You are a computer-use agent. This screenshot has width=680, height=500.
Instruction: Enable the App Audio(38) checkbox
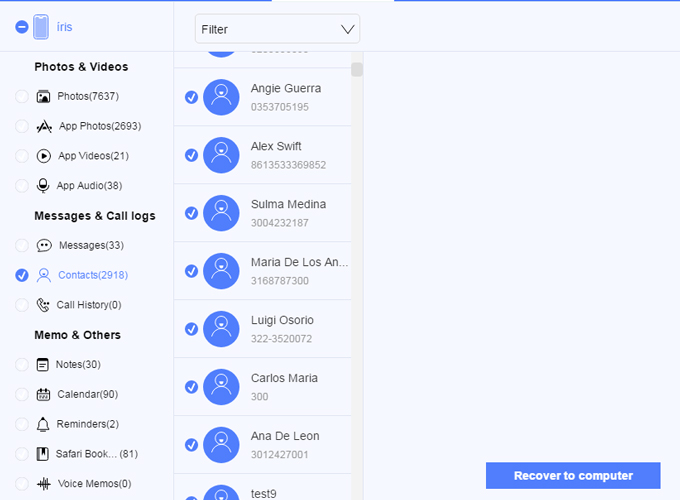(22, 186)
